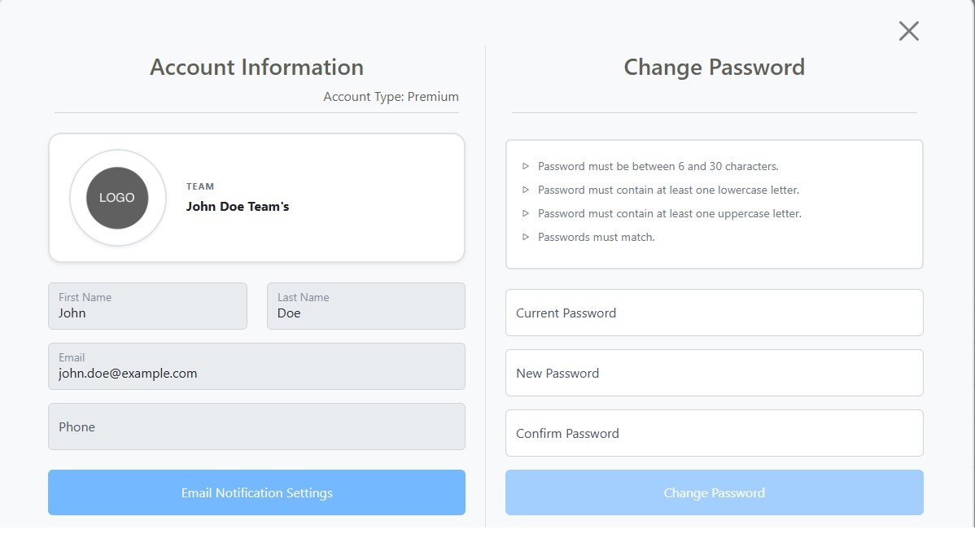Click the 'Change Password' heading

click(714, 67)
